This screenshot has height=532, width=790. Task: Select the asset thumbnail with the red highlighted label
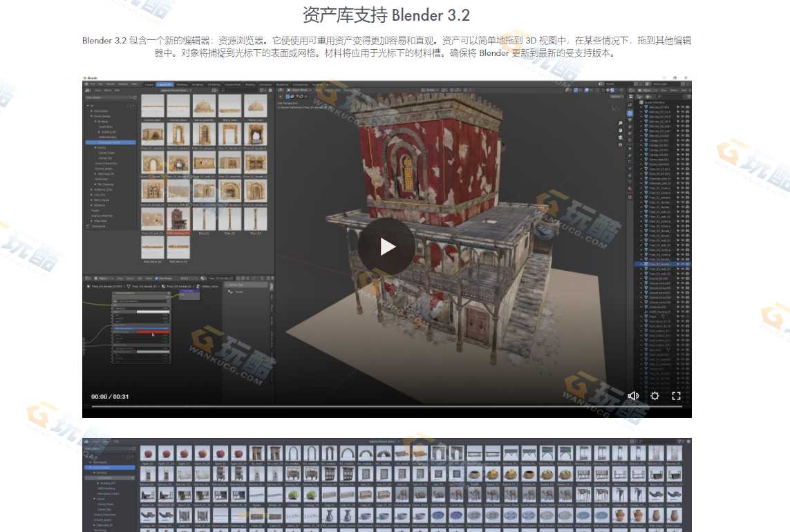click(178, 221)
